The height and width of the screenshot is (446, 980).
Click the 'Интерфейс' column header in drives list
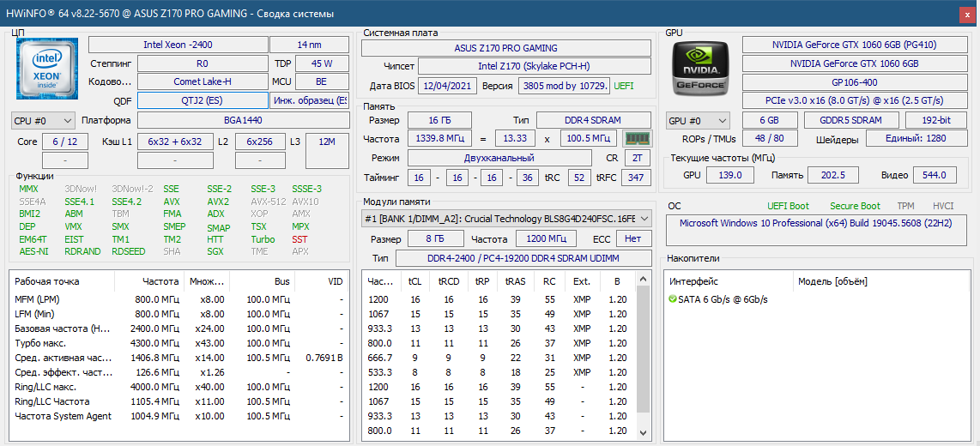(693, 281)
